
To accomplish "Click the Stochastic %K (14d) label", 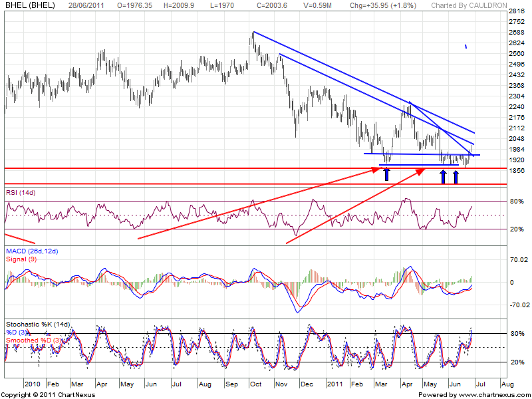I will (38, 324).
